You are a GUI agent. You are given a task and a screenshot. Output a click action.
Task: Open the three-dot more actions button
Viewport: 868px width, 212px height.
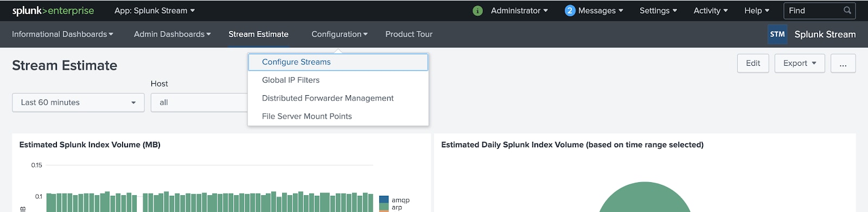pos(843,63)
